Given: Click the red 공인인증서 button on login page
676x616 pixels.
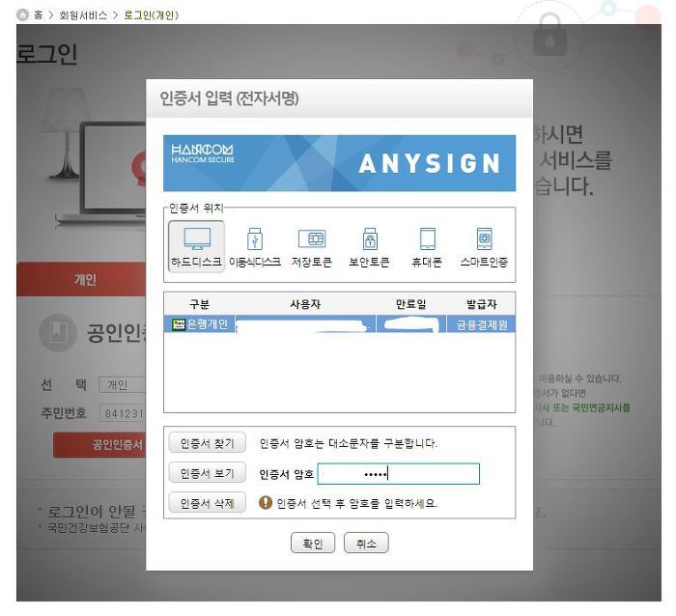Looking at the screenshot, I should (99, 445).
